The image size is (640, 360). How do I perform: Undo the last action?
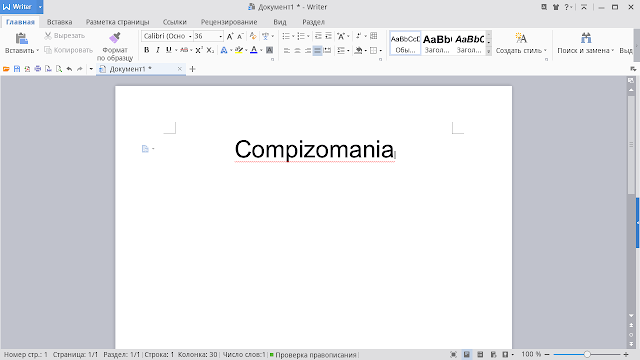69,69
